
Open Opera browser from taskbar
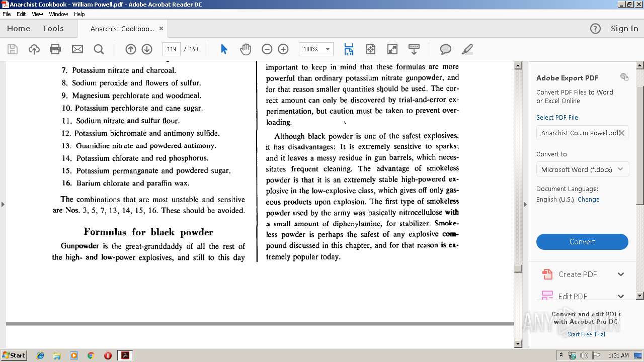(x=108, y=355)
